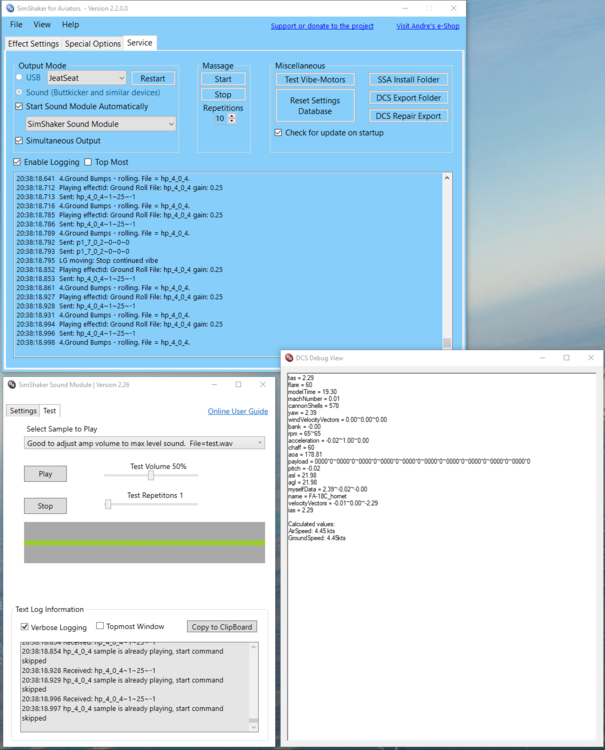Click the DCS Debug View title bar icon
This screenshot has height=750, width=605.
(x=289, y=358)
